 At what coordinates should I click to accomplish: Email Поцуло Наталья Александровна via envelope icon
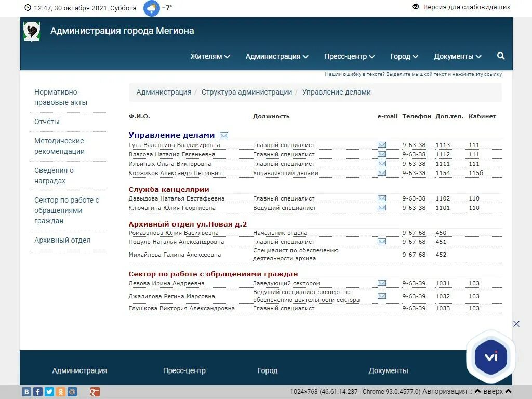tap(382, 242)
